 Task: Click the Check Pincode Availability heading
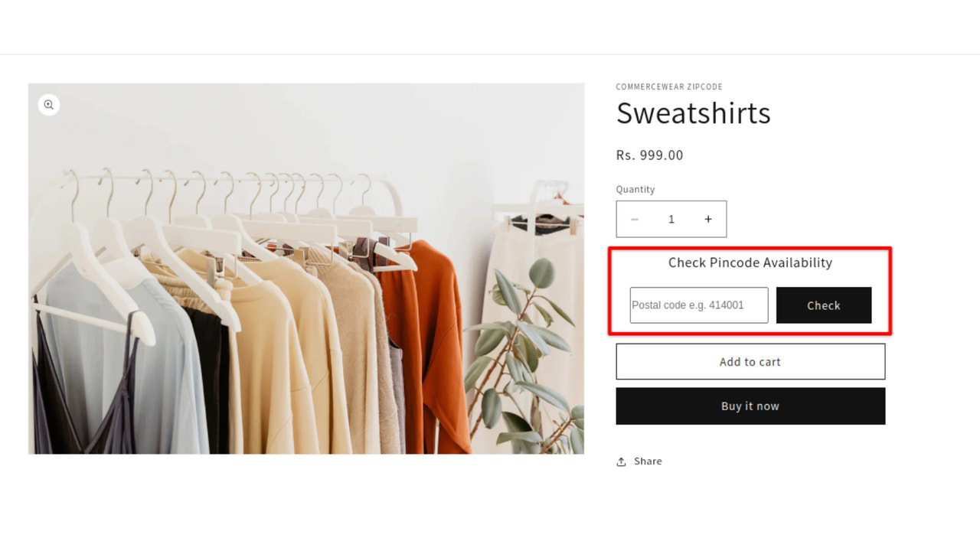click(750, 262)
